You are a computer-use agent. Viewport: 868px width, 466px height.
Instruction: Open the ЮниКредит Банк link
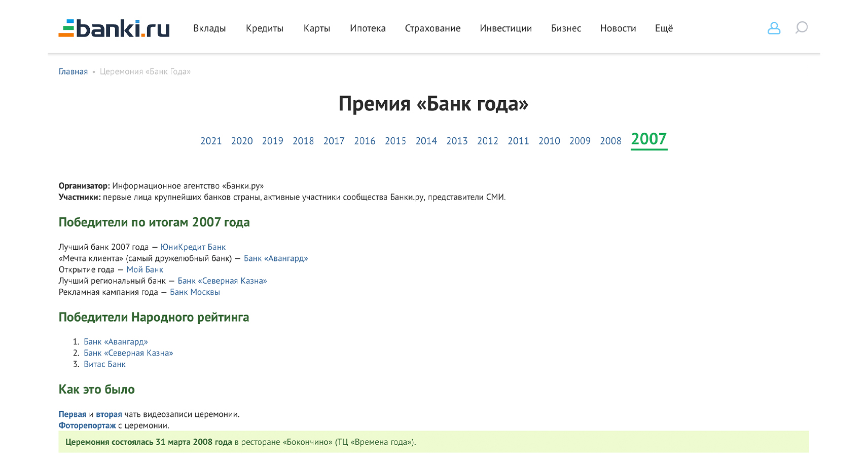(x=193, y=247)
